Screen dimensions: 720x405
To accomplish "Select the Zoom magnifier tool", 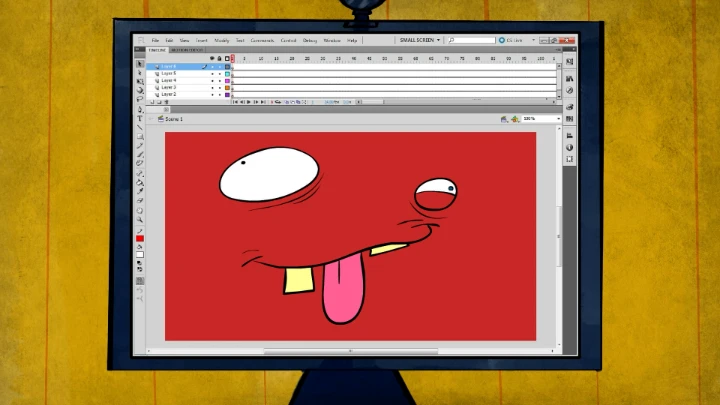I will [140, 220].
